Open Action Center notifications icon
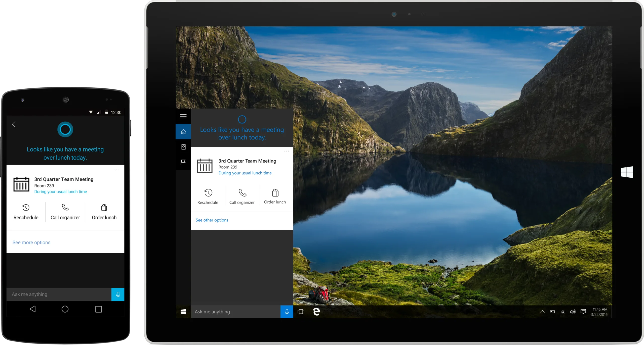The height and width of the screenshot is (345, 644). tap(583, 312)
